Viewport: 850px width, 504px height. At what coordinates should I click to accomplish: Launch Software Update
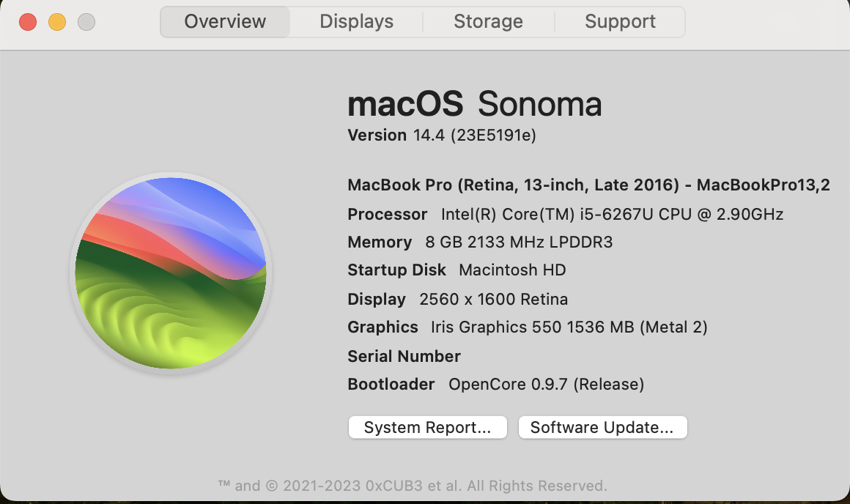click(x=602, y=428)
